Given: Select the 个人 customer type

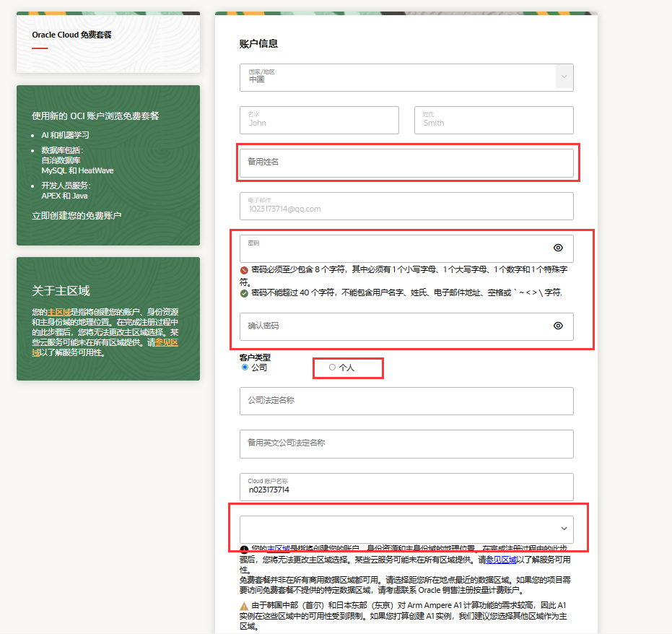Looking at the screenshot, I should pyautogui.click(x=332, y=366).
